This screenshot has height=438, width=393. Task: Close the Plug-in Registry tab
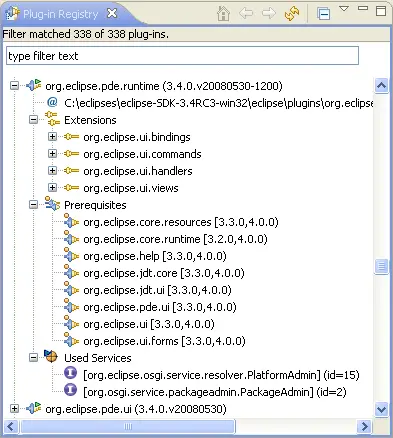(x=112, y=13)
